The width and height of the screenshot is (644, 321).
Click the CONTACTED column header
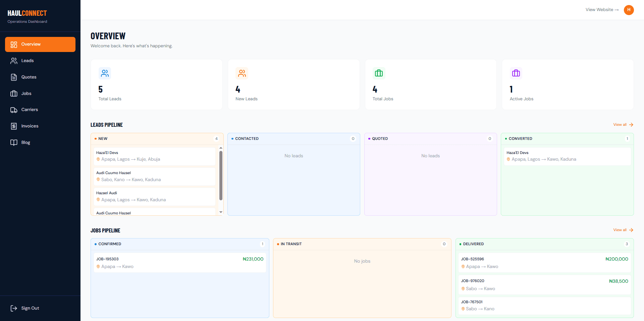click(294, 139)
